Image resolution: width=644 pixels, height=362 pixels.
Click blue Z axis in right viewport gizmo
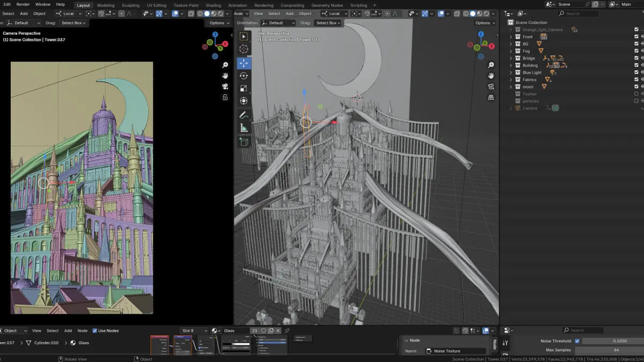pos(481,34)
